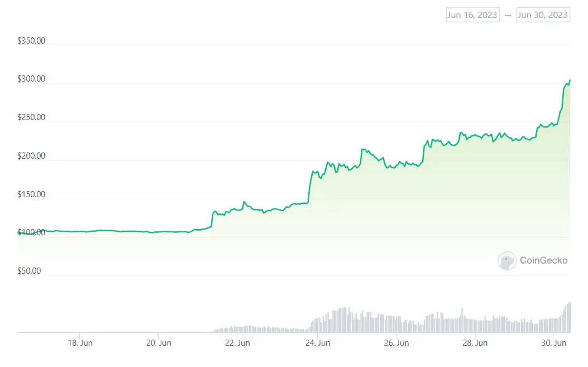This screenshot has width=588, height=367.
Task: Click the CoinGecko gecko mascot icon
Action: click(x=506, y=261)
